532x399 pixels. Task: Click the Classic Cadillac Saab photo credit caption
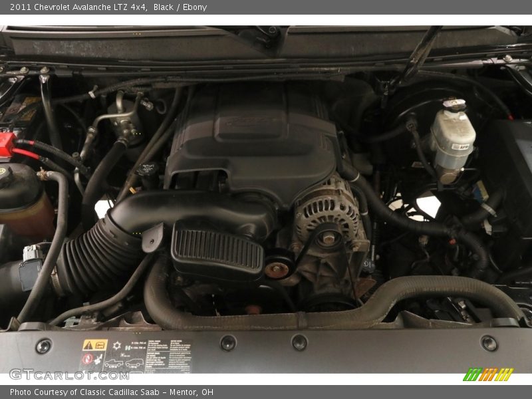pyautogui.click(x=112, y=392)
